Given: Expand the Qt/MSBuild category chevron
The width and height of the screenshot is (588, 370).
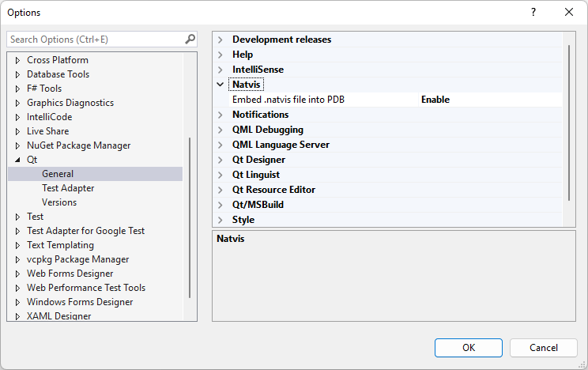Looking at the screenshot, I should [220, 205].
